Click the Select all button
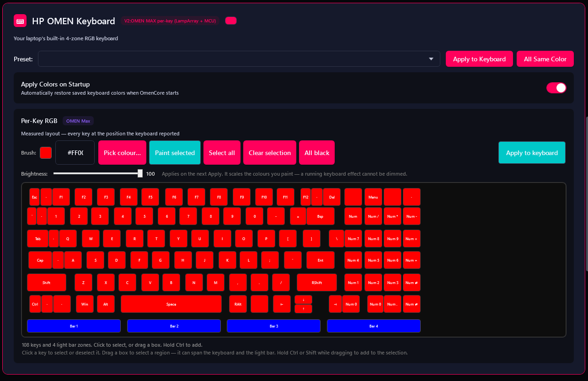Viewport: 588px width, 381px height. (x=222, y=153)
